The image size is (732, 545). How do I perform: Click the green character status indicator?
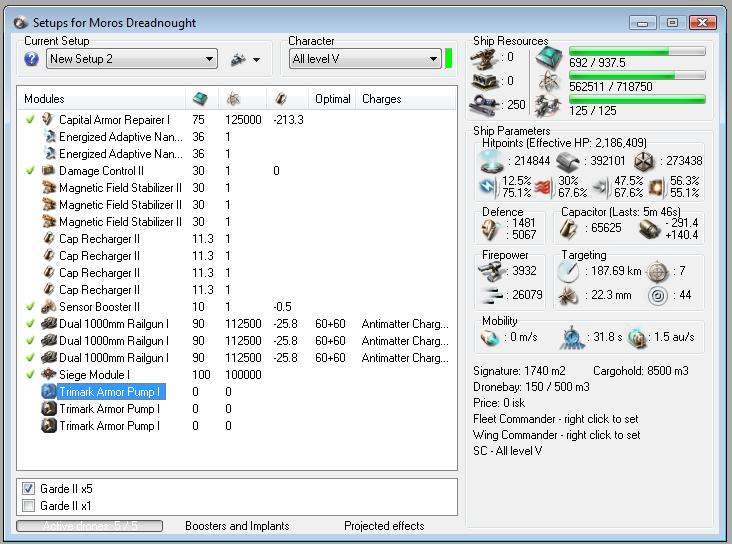449,58
